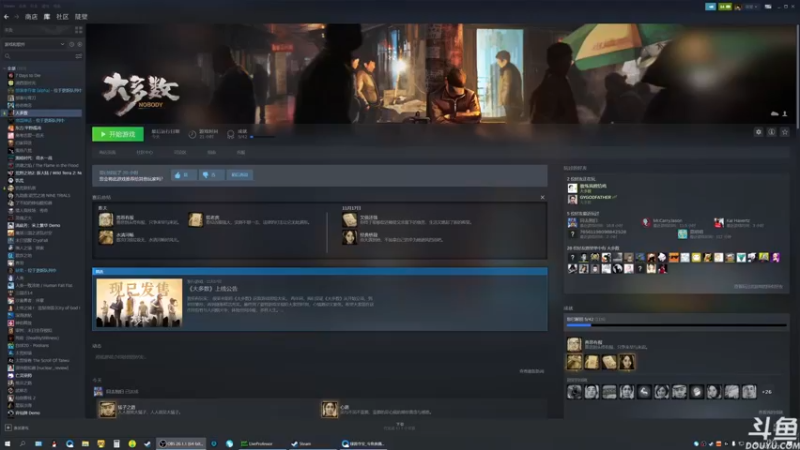Open the game info icon
The width and height of the screenshot is (800, 450).
(772, 132)
